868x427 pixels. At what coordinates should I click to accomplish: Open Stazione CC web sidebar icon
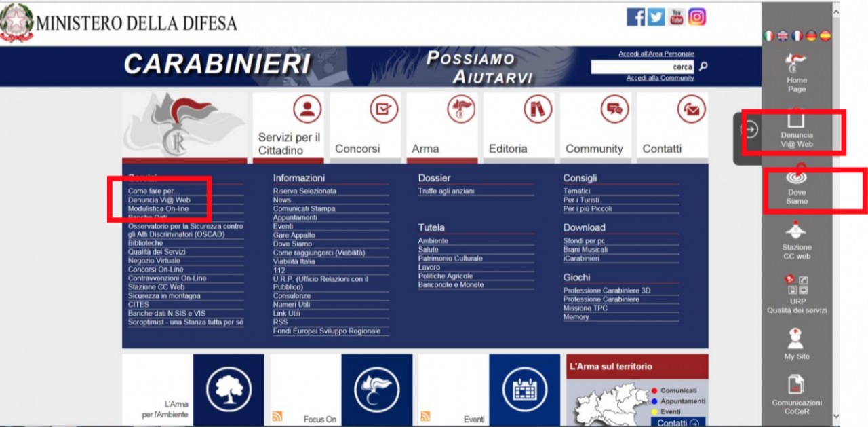(x=797, y=240)
